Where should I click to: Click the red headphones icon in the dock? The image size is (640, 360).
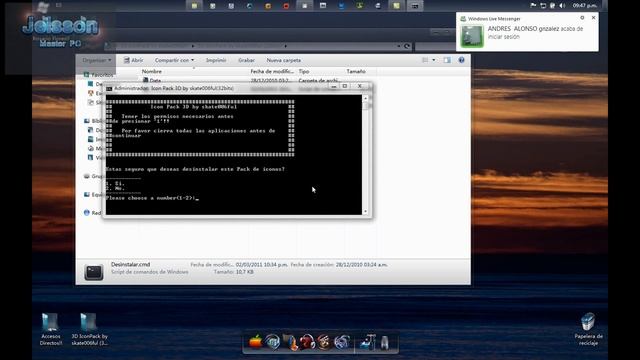click(307, 342)
